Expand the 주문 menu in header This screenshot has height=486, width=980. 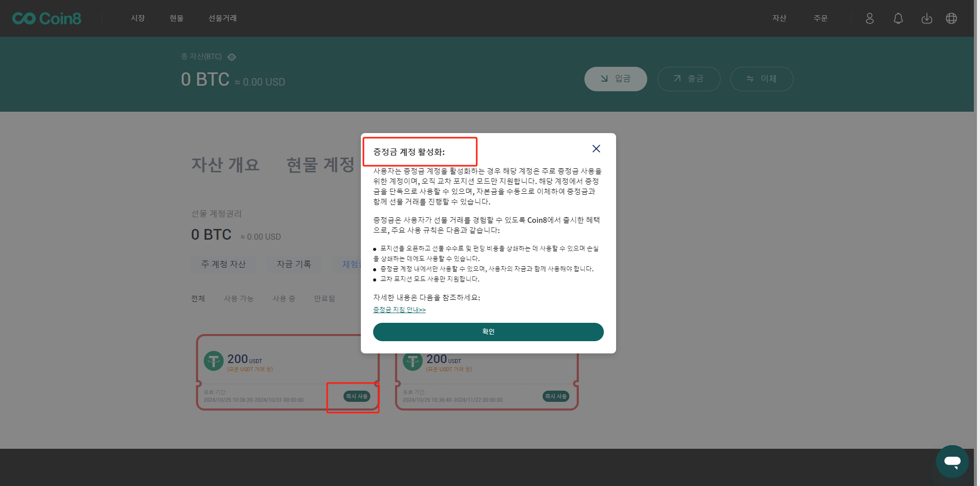(x=820, y=18)
